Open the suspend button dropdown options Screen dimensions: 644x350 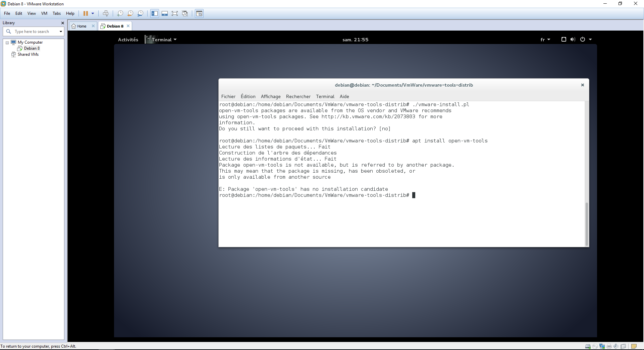pos(93,13)
